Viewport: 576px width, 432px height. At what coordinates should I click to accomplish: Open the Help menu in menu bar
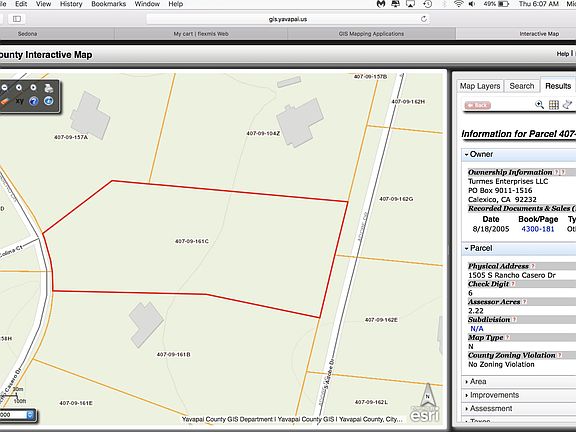(x=176, y=4)
